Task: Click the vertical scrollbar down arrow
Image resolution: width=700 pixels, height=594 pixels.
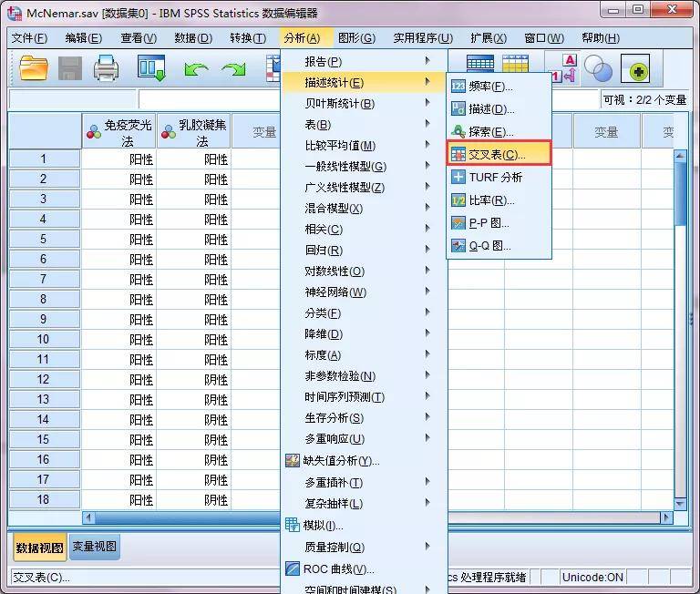Action: [680, 504]
